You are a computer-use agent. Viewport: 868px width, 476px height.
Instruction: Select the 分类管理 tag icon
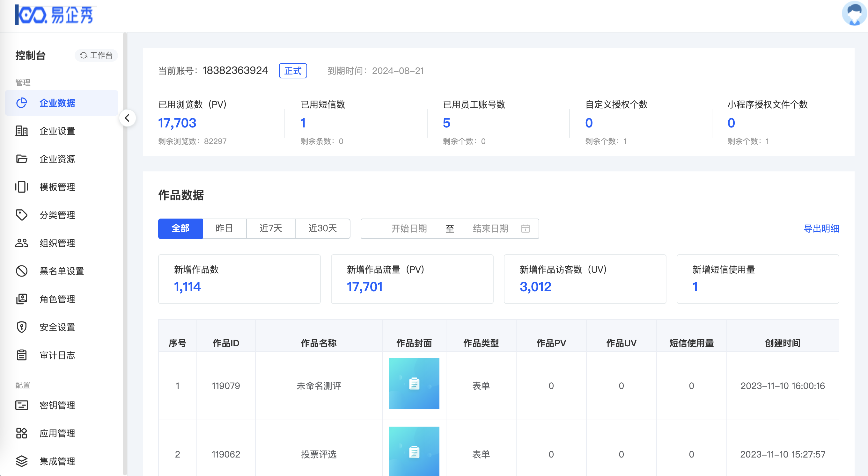[x=22, y=215]
